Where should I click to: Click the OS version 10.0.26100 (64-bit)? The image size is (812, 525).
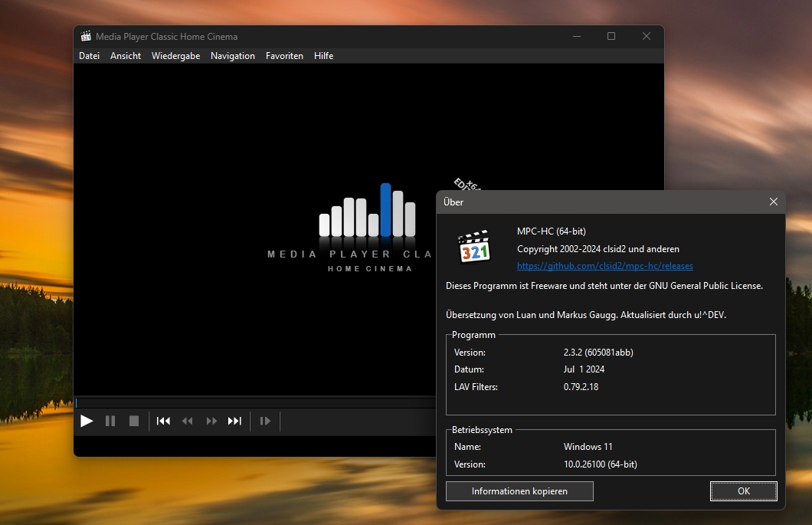601,464
